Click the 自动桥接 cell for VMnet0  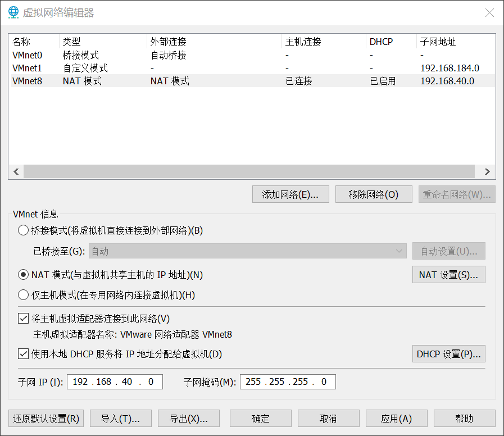pyautogui.click(x=169, y=55)
